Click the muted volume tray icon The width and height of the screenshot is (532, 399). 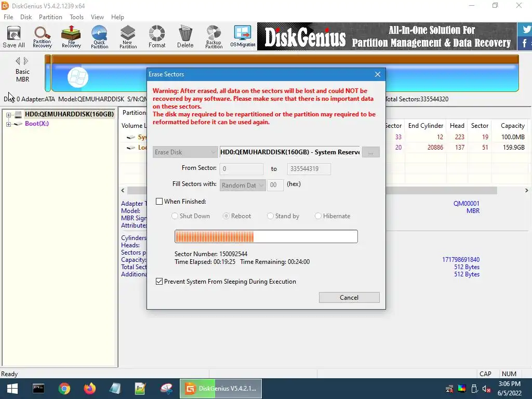click(486, 389)
